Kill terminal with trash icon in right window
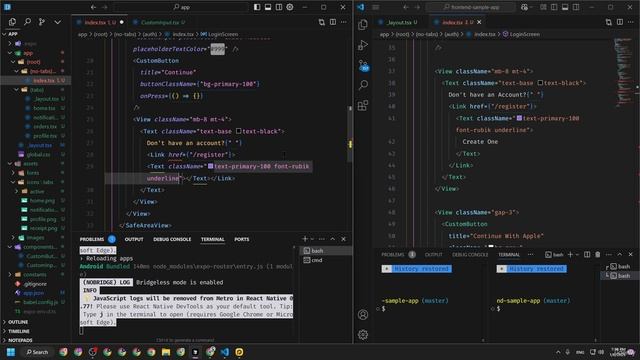The height and width of the screenshot is (360, 640). [598, 254]
